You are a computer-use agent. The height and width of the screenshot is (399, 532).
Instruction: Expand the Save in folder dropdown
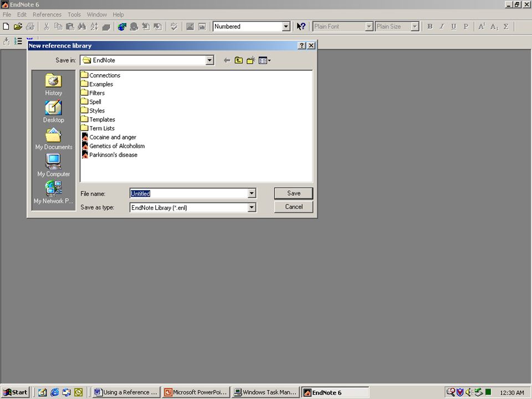point(209,60)
